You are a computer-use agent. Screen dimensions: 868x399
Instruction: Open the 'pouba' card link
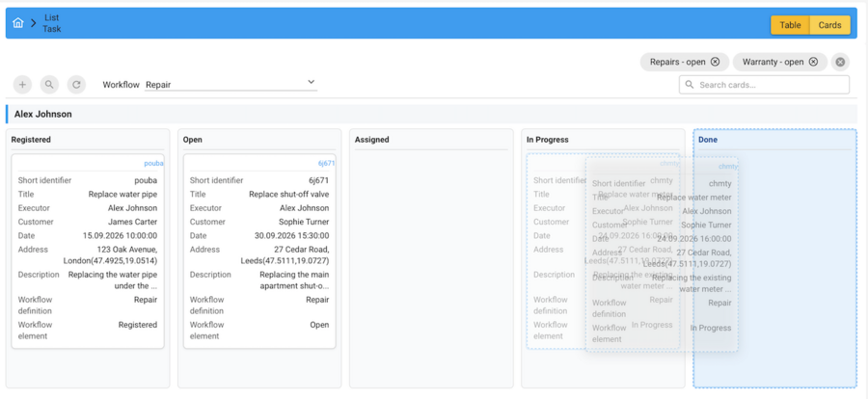pos(153,163)
